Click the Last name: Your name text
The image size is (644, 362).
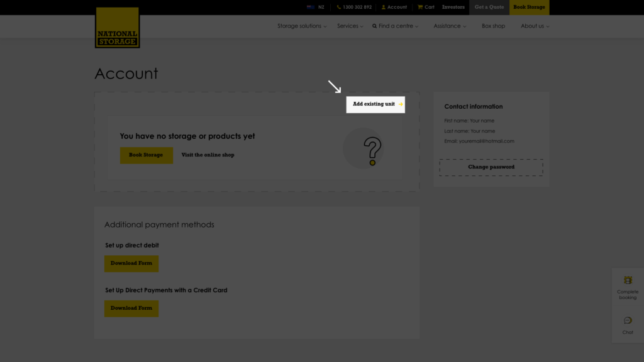(469, 131)
